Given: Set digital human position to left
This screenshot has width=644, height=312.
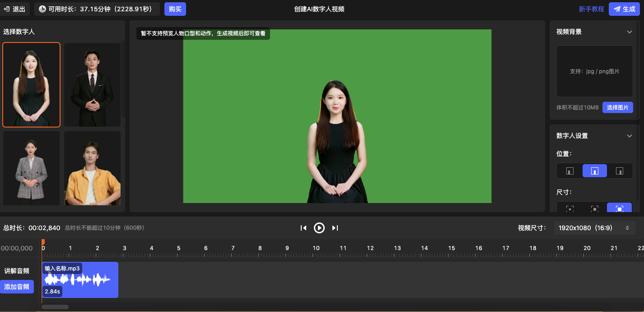Looking at the screenshot, I should tap(570, 171).
